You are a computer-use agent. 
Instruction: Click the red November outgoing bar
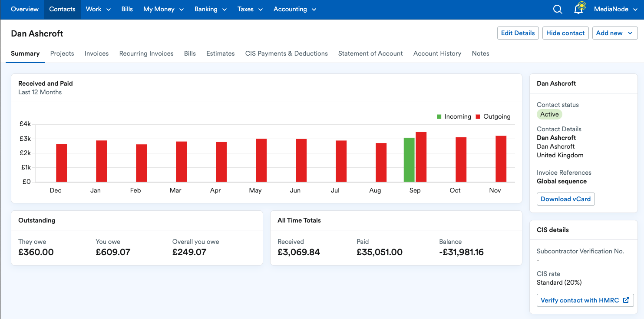[x=501, y=159]
